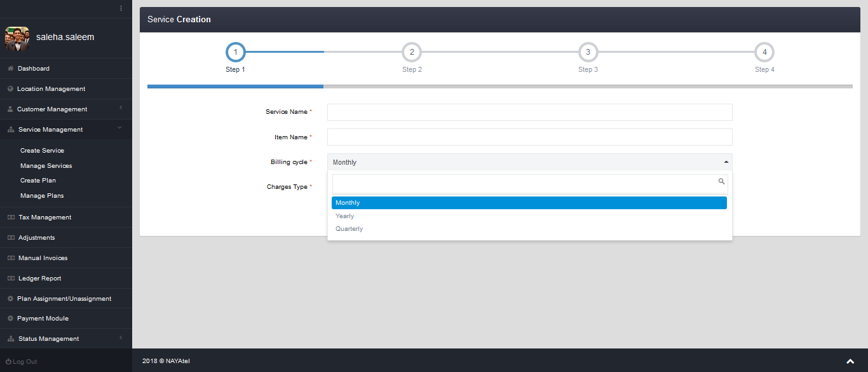
Task: Open the Dashboard menu item
Action: click(66, 68)
